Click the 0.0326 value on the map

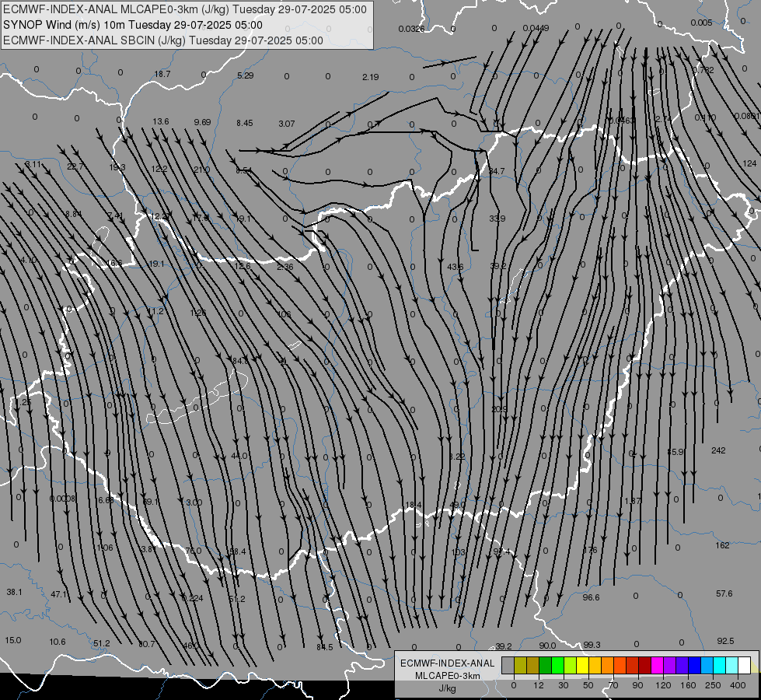411,29
